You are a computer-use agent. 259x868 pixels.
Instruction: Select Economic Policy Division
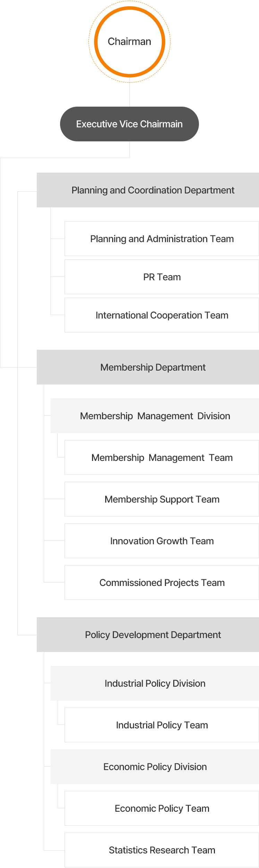[155, 767]
